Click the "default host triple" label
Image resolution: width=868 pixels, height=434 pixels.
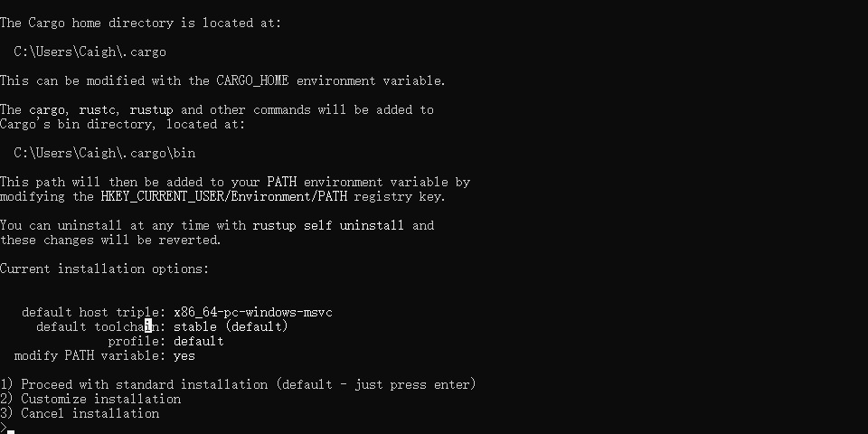(90, 312)
